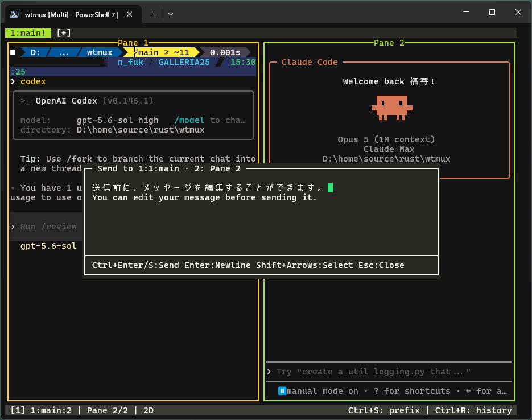This screenshot has height=420, width=532.
Task: Click the white square prompt icon
Action: pos(13,52)
